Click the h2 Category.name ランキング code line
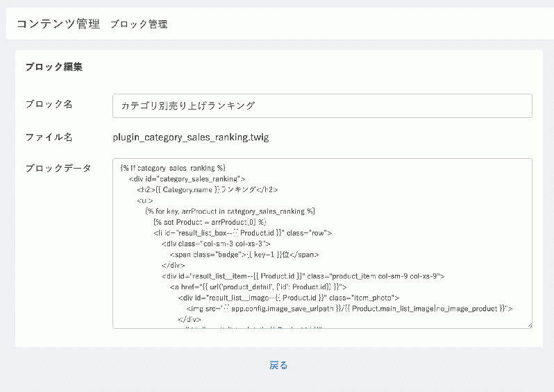Viewport: 554px width, 392px height. pos(208,189)
